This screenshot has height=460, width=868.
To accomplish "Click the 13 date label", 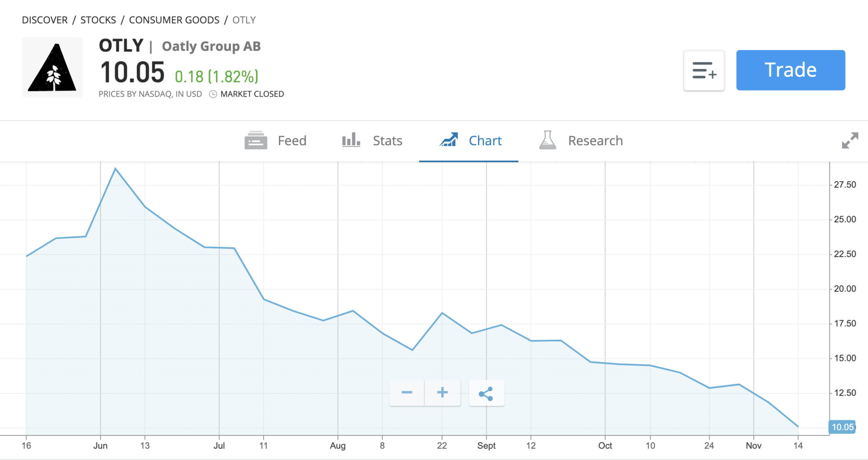I will tap(145, 446).
